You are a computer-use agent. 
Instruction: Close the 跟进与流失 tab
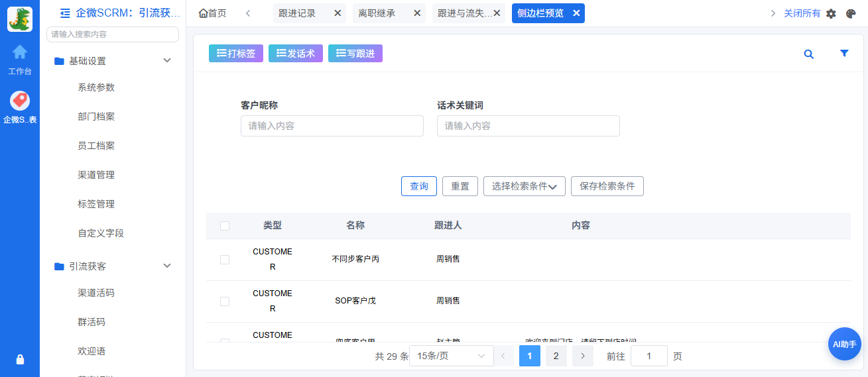coord(496,13)
